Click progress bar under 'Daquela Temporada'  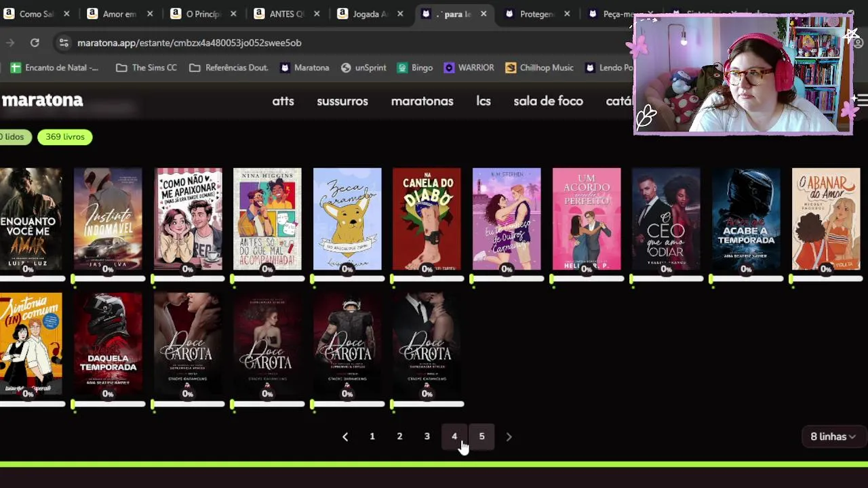pos(108,404)
